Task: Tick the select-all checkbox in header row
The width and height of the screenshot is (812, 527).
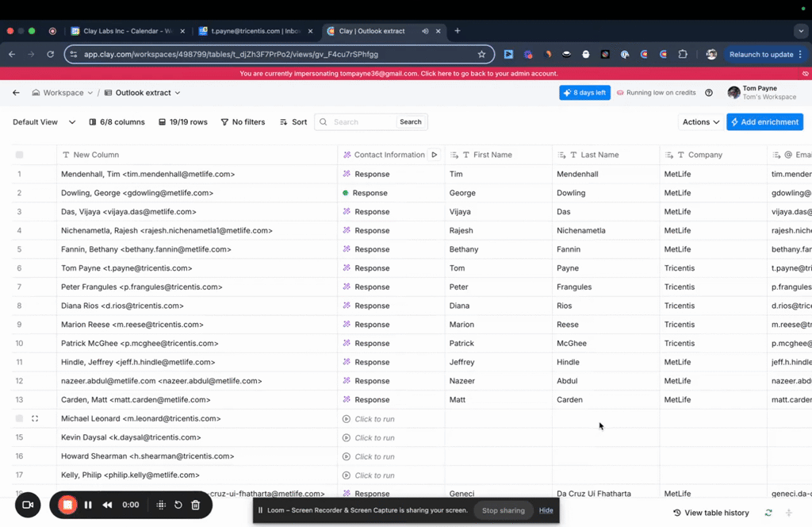Action: (20, 155)
